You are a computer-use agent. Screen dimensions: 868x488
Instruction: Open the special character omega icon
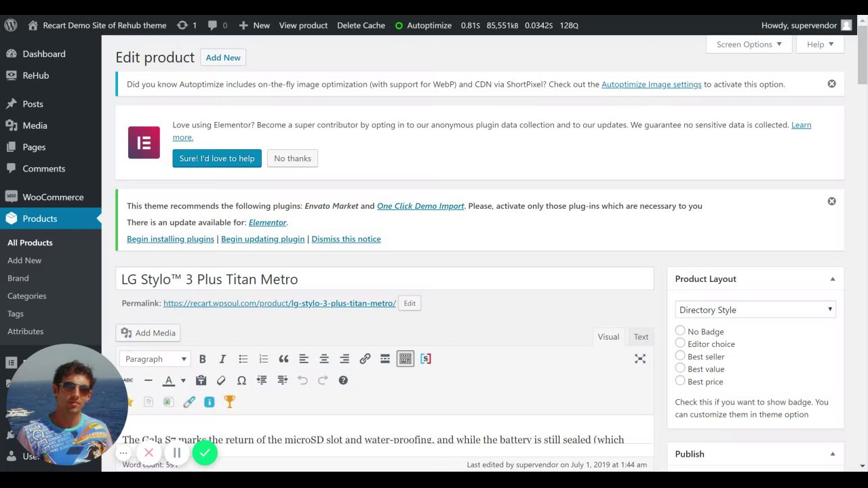[x=241, y=380]
